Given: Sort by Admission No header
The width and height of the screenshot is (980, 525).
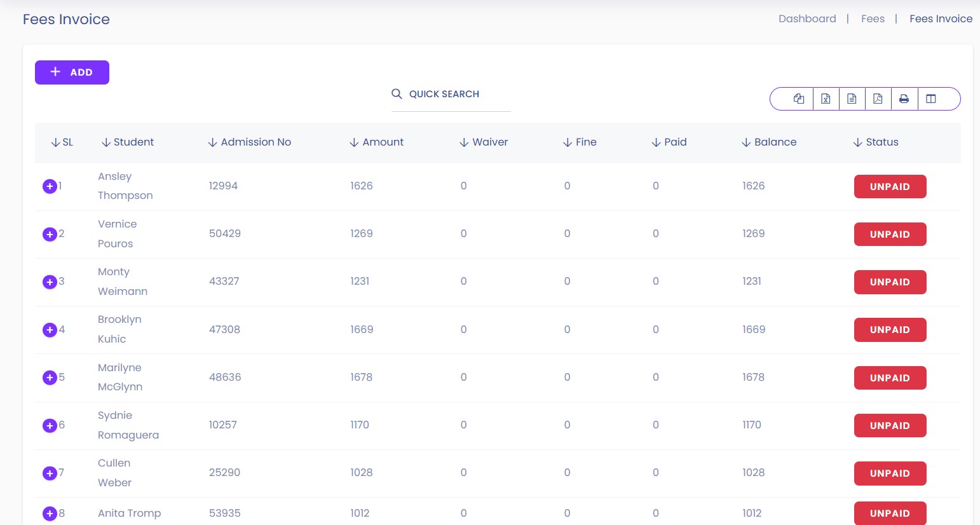Looking at the screenshot, I should pos(250,142).
